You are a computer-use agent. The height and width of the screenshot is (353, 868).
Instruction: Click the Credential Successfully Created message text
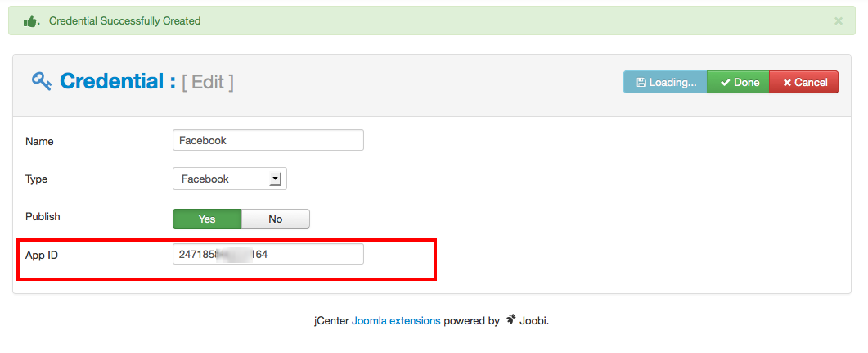[x=124, y=21]
